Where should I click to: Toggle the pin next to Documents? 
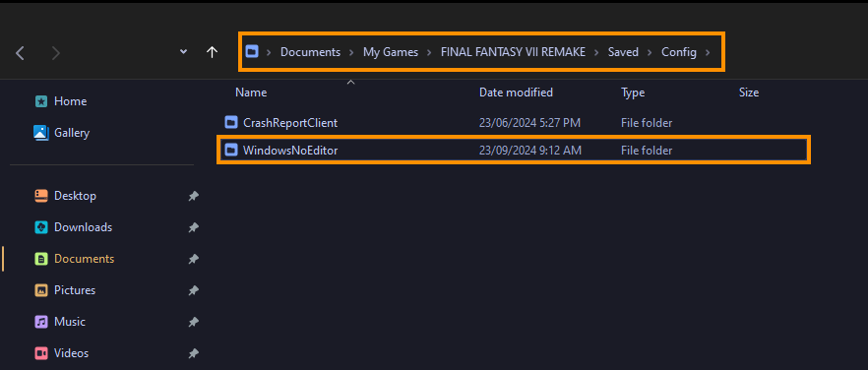coord(193,259)
